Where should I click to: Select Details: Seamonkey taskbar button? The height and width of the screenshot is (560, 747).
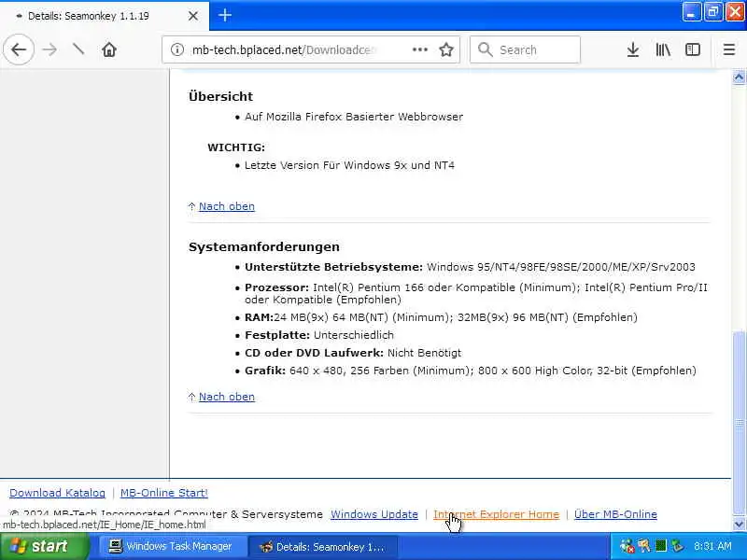[x=321, y=547]
